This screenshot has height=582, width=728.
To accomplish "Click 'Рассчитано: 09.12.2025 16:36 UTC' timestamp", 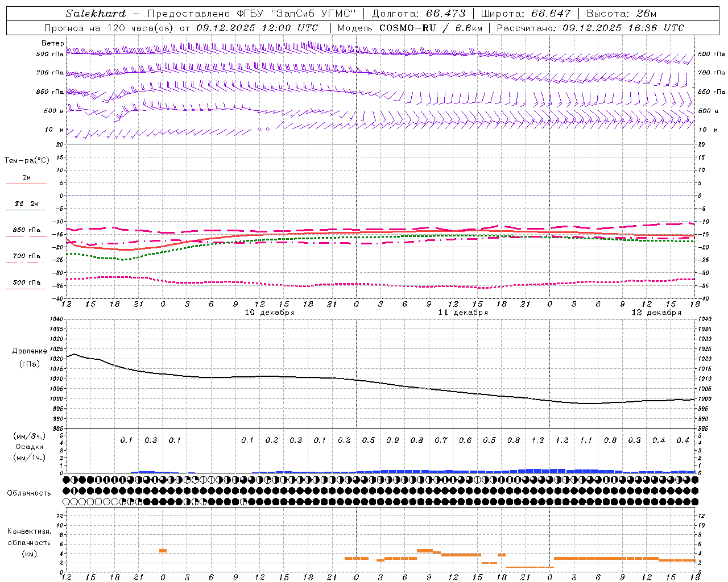I will click(590, 28).
